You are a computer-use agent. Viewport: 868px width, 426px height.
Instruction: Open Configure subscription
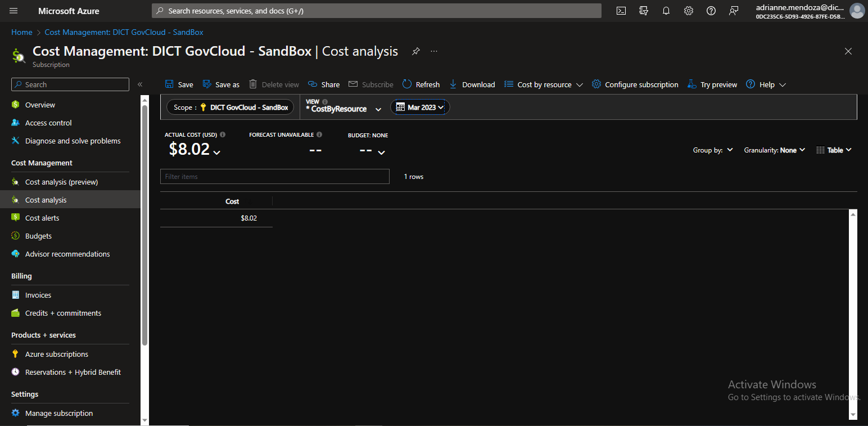(635, 84)
